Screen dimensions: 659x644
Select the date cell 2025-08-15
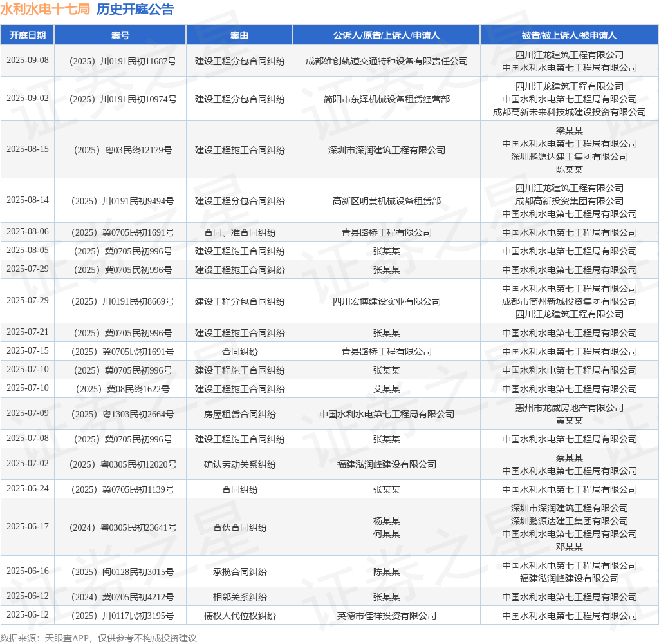click(x=27, y=149)
